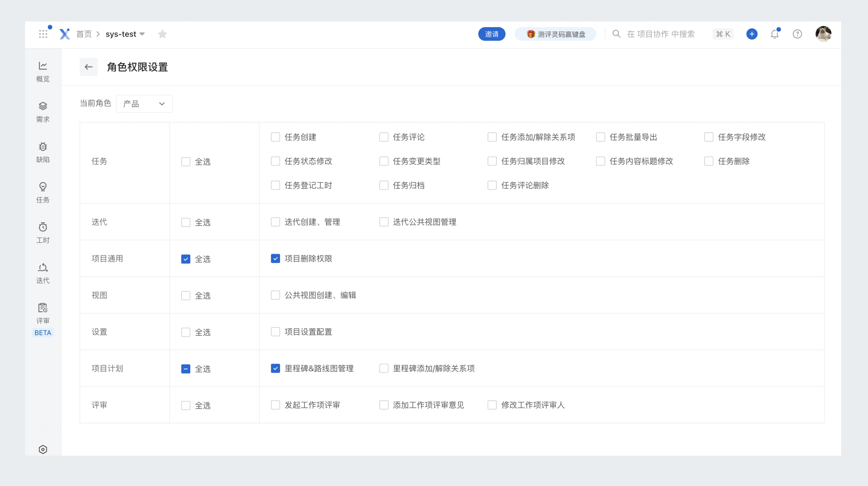The height and width of the screenshot is (486, 868).
Task: Check the 任务内容标题修改 permission
Action: pos(600,161)
